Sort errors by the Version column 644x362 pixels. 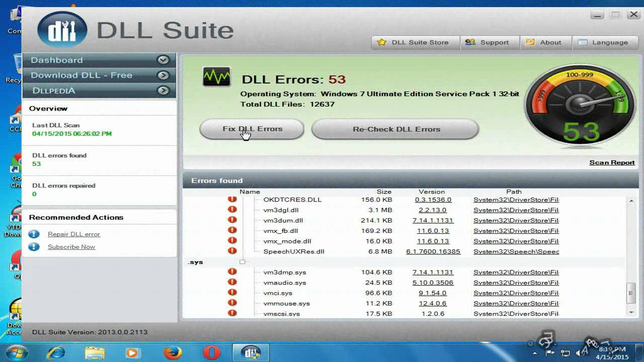coord(432,192)
